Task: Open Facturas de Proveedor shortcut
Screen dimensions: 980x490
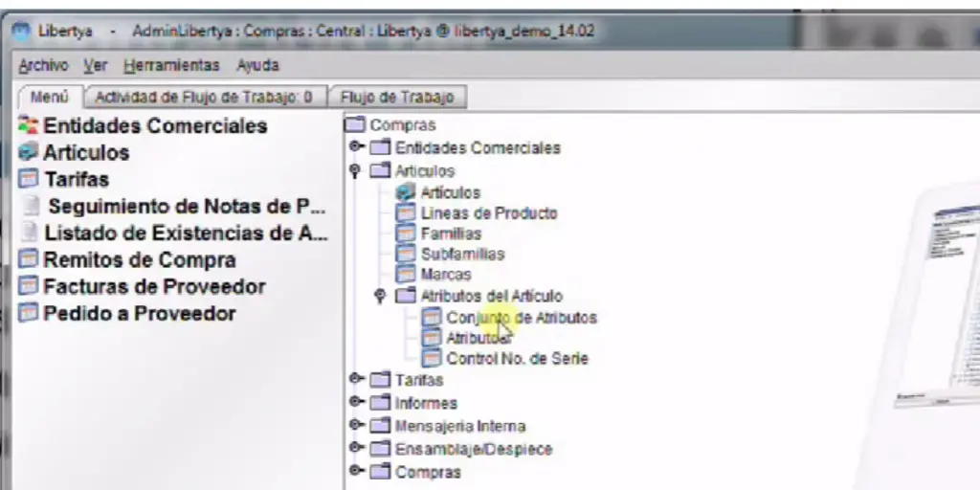Action: 154,286
